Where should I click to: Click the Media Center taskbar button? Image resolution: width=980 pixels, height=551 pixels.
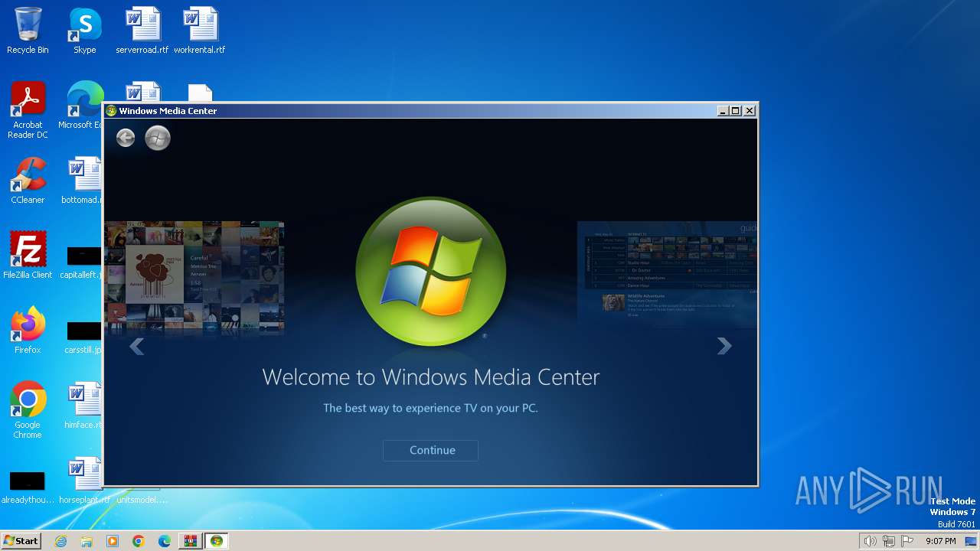click(217, 541)
